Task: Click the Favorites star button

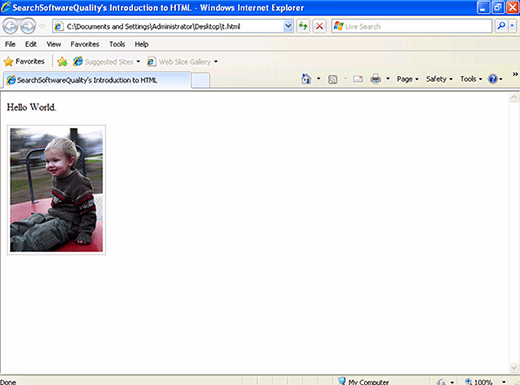Action: coord(24,62)
